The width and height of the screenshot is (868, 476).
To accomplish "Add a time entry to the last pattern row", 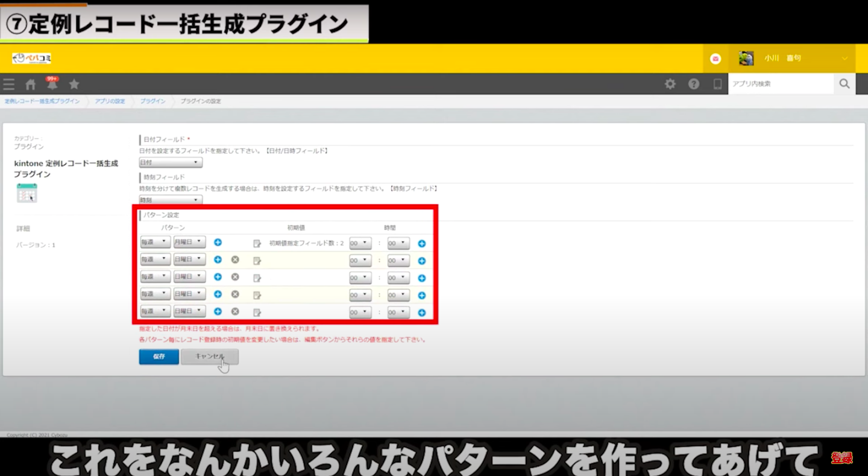I will tap(422, 313).
